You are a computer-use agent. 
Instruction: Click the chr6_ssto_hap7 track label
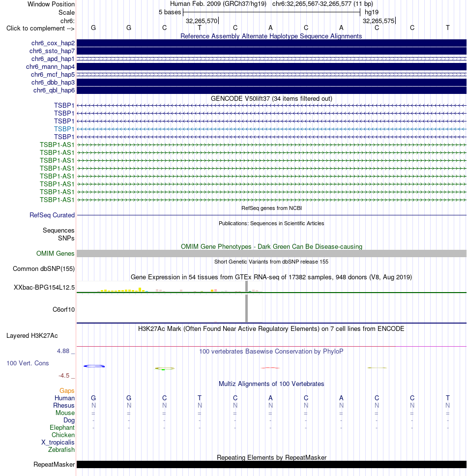pyautogui.click(x=52, y=51)
